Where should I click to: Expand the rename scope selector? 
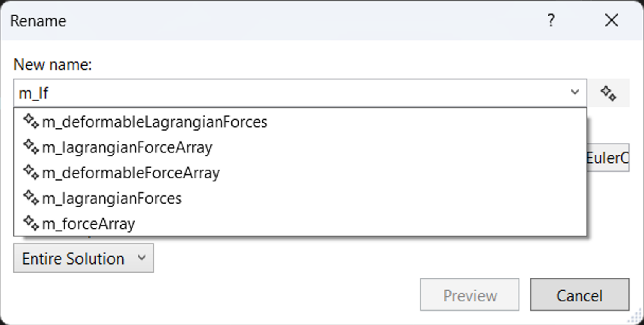pos(142,258)
